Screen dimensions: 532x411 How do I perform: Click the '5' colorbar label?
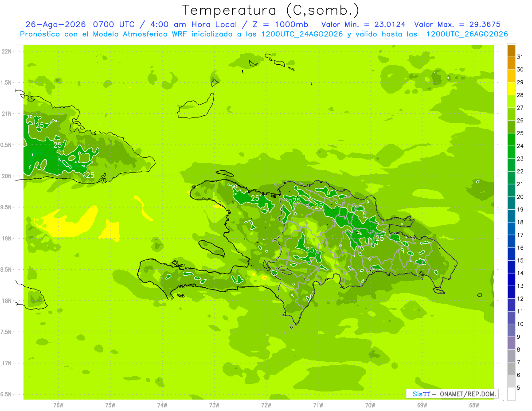point(518,388)
